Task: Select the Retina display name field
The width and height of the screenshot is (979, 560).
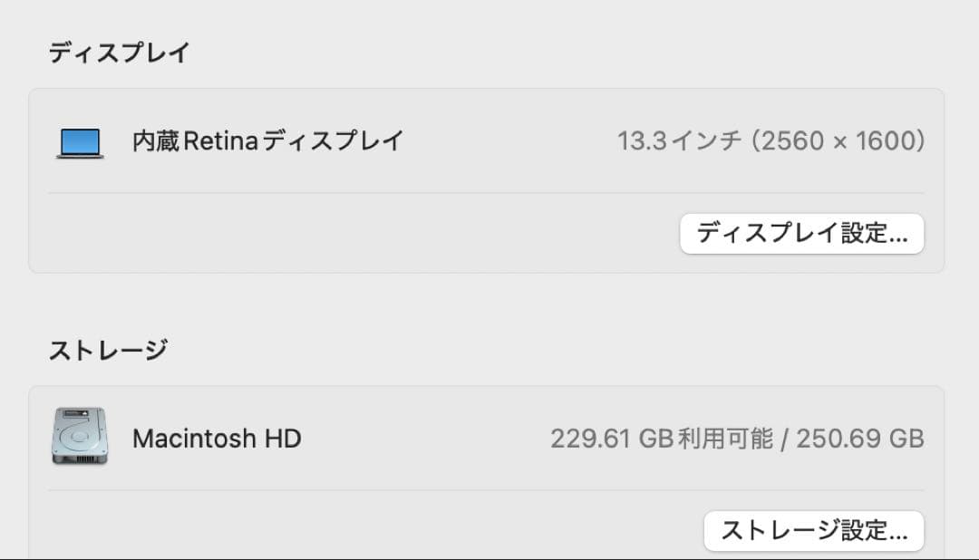Action: coord(267,141)
